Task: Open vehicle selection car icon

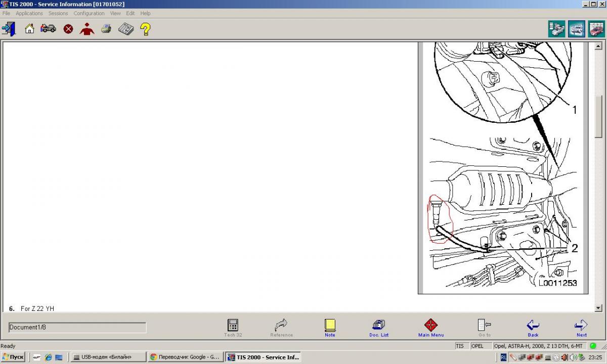Action: click(49, 29)
